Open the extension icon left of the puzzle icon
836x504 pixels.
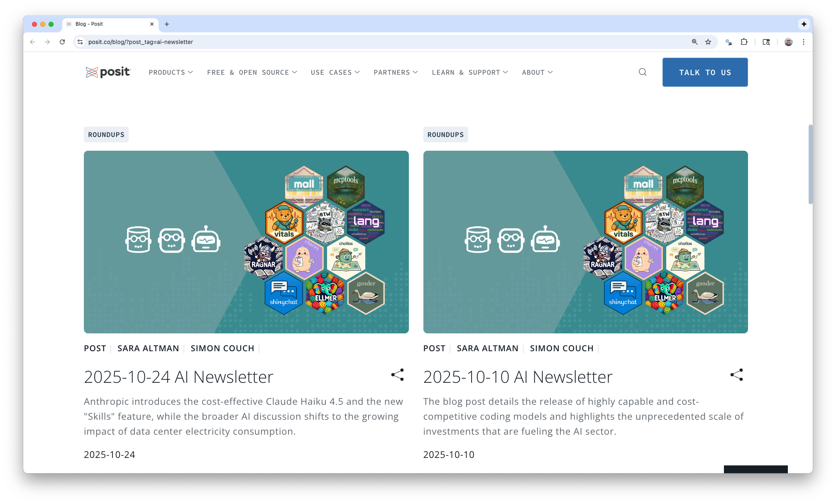(x=728, y=42)
